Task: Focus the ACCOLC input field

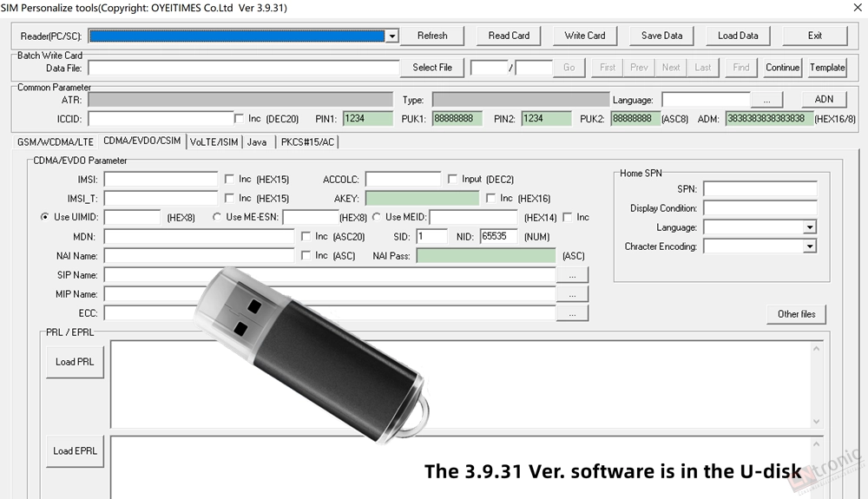Action: pyautogui.click(x=403, y=180)
